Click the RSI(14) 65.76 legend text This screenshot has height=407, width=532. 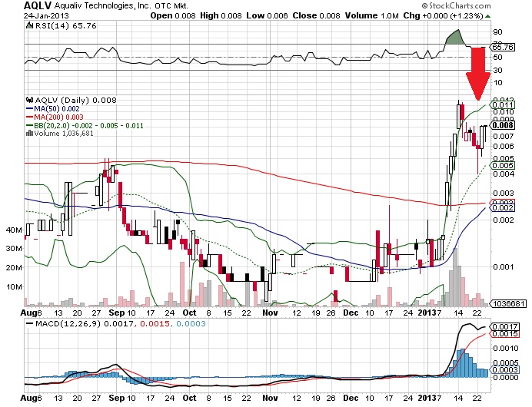tap(66, 26)
